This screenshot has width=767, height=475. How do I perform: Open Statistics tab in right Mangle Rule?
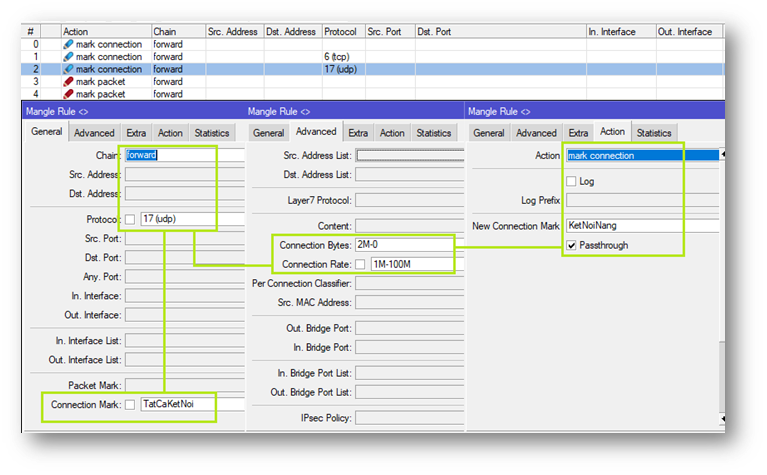click(x=654, y=133)
